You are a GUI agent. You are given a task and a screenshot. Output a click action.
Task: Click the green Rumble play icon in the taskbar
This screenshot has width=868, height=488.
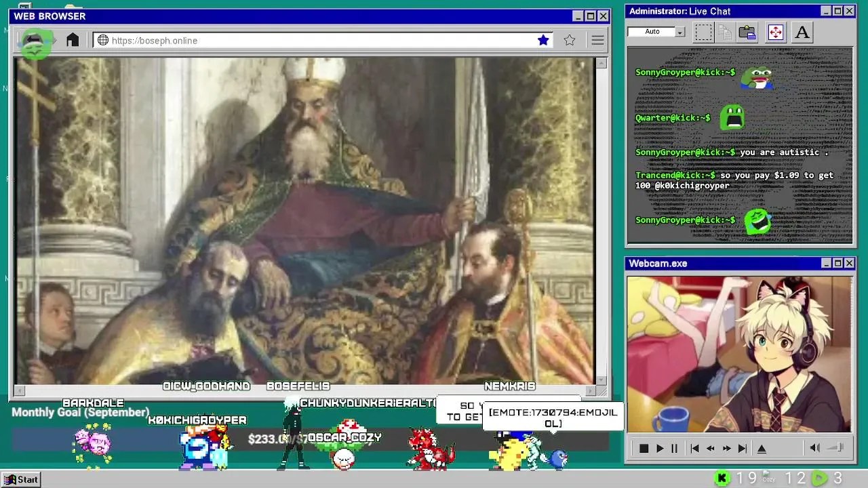coord(820,479)
